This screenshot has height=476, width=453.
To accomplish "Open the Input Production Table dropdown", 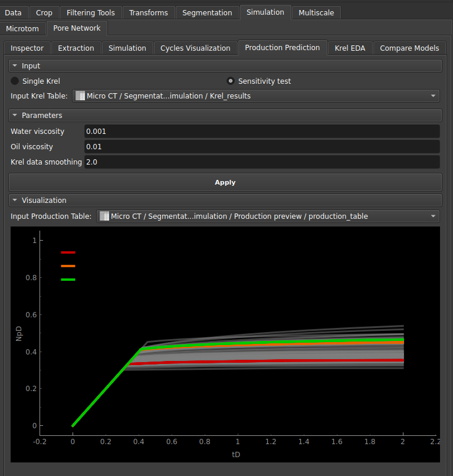I will coord(268,216).
